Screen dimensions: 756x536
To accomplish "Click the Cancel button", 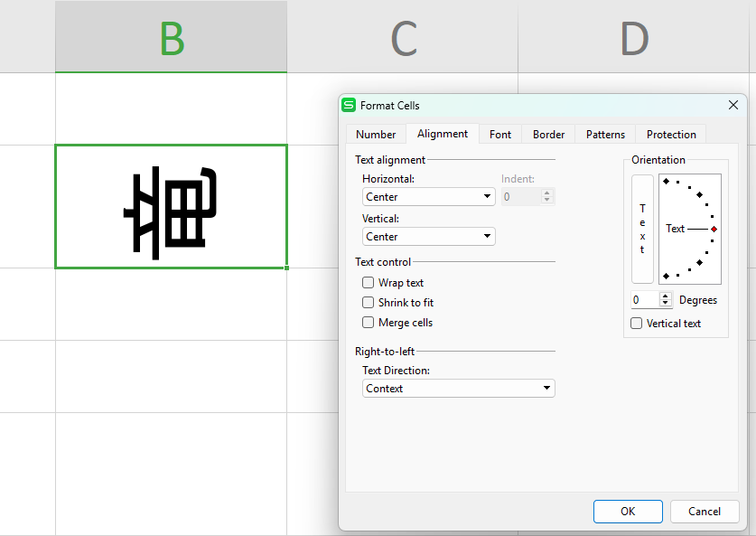I will [705, 512].
